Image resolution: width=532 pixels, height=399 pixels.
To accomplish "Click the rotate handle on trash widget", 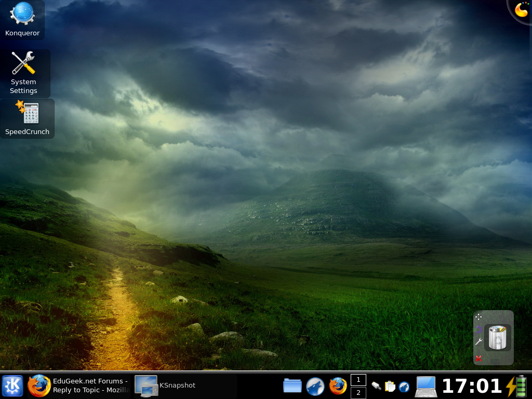I will pyautogui.click(x=478, y=329).
